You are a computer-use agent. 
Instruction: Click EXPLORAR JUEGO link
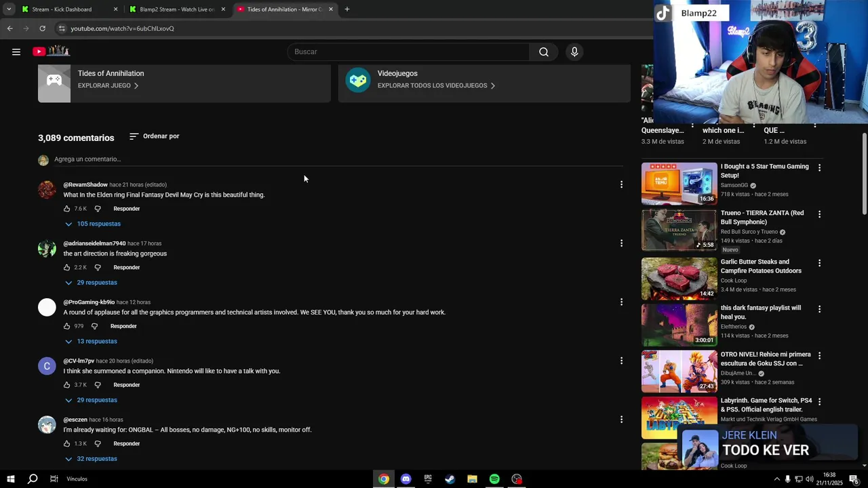pyautogui.click(x=108, y=85)
